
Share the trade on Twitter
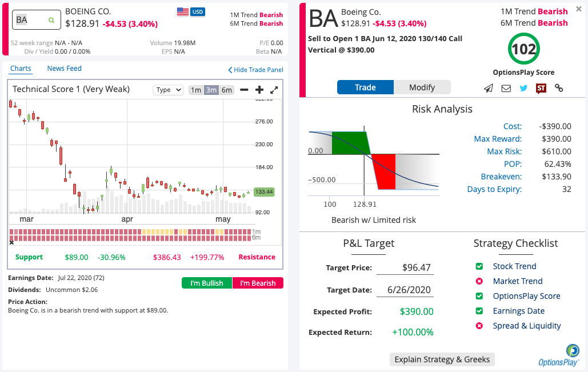click(x=523, y=88)
